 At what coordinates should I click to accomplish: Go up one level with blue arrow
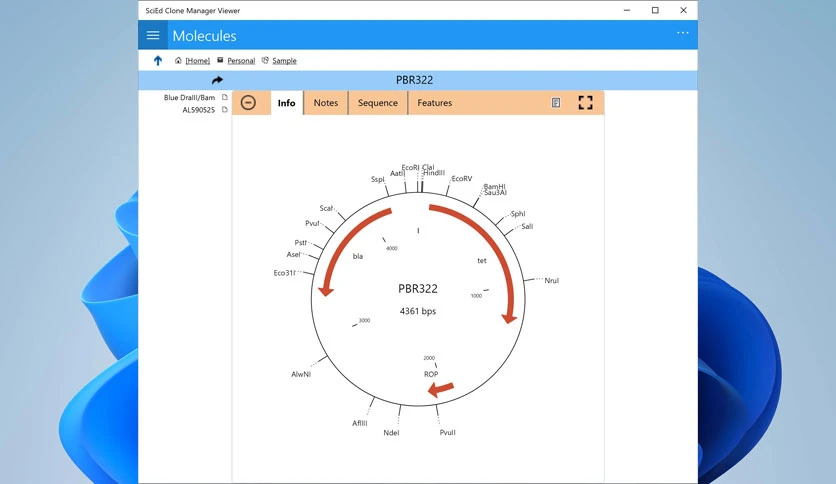(x=158, y=61)
